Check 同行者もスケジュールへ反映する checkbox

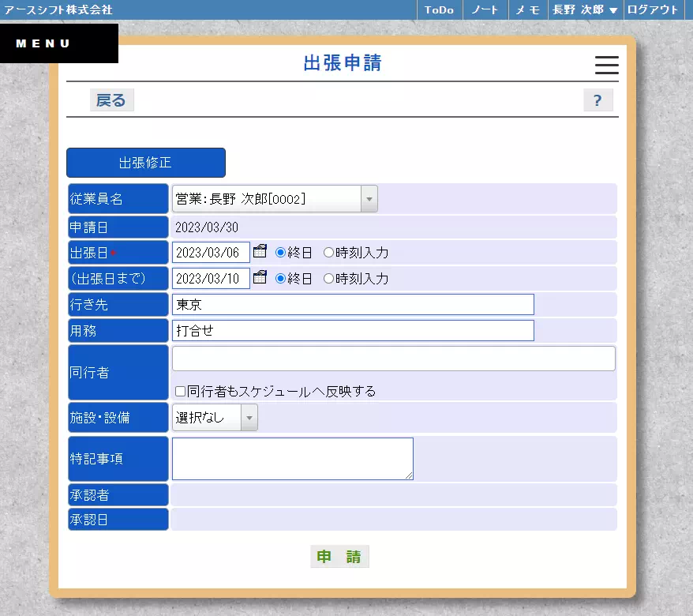(x=179, y=391)
